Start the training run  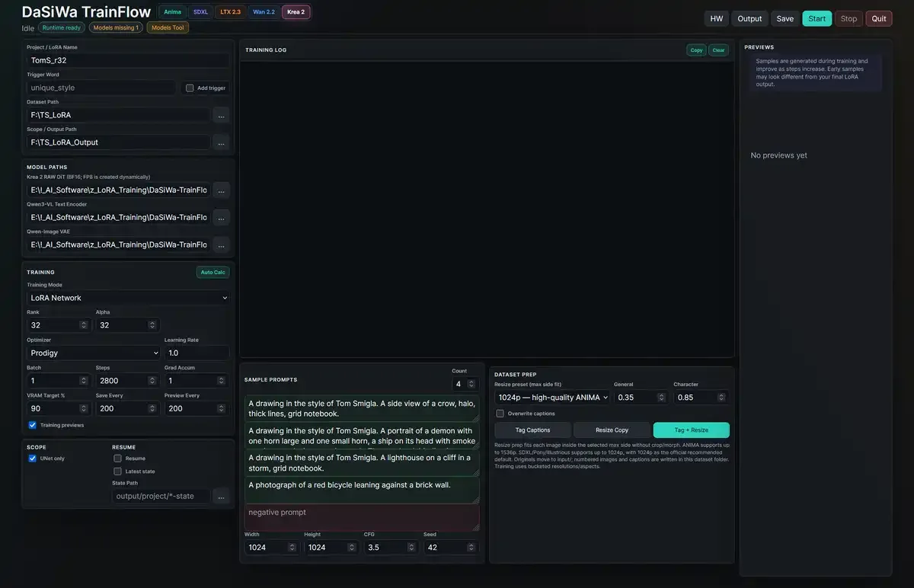tap(817, 18)
